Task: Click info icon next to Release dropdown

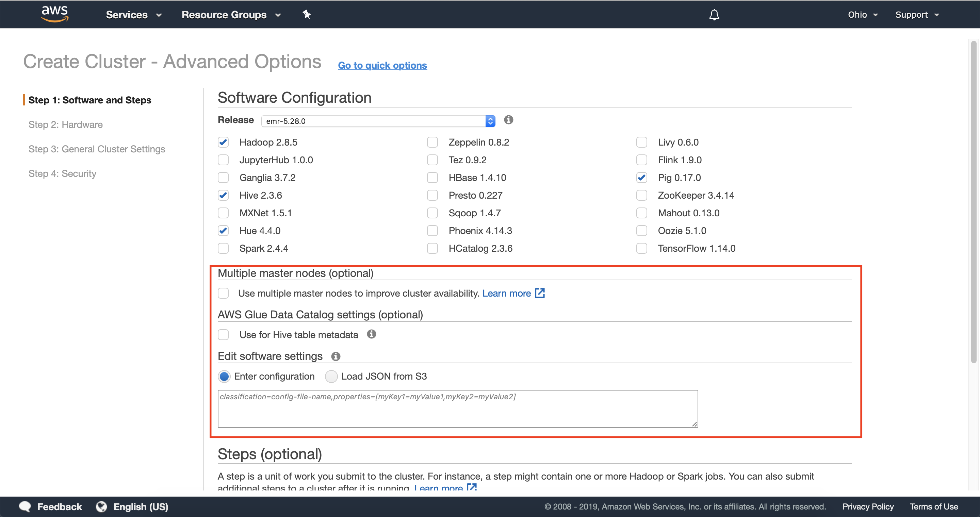Action: coord(509,120)
